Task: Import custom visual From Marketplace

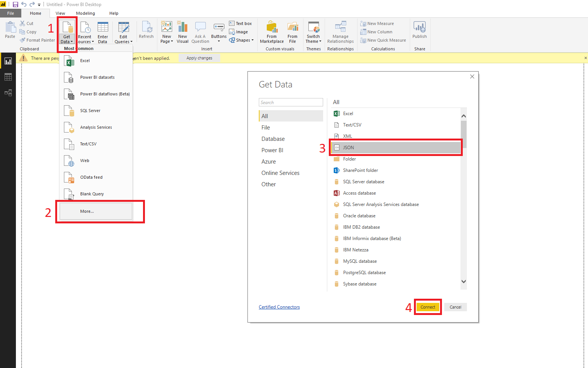Action: pos(272,32)
